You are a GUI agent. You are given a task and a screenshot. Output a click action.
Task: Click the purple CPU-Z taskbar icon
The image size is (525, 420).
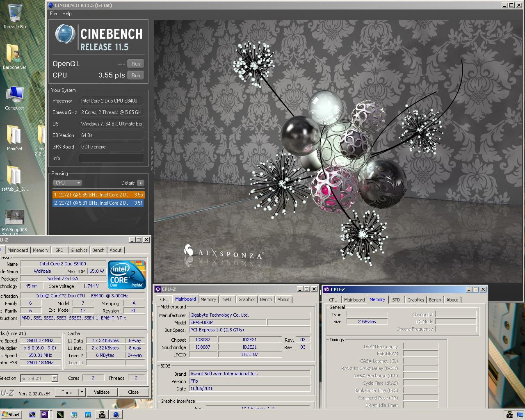click(x=45, y=415)
